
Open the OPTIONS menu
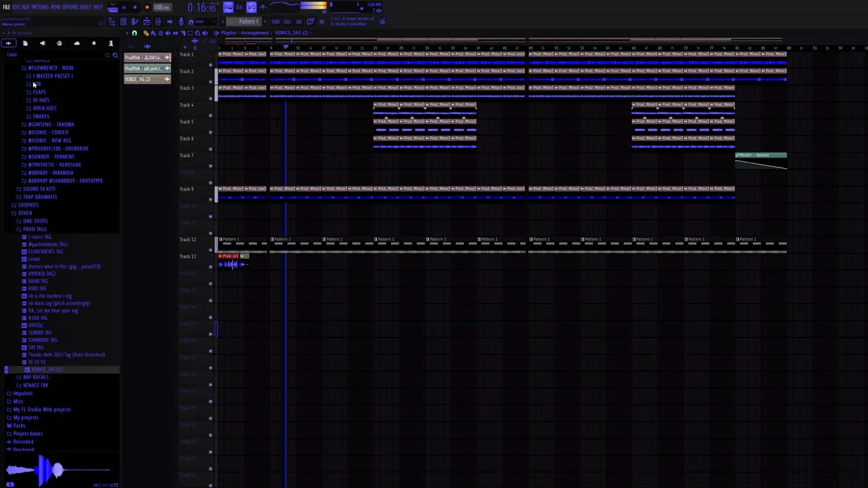(x=70, y=7)
